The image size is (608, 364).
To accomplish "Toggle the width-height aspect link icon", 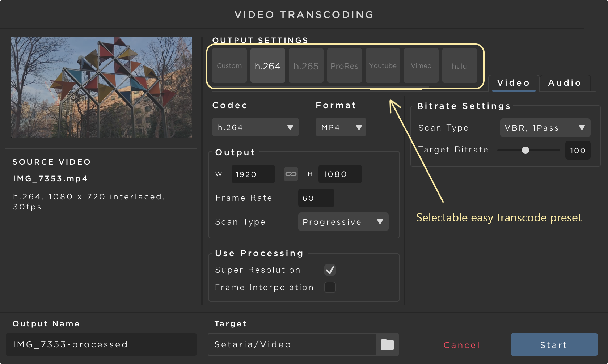I will coord(291,174).
